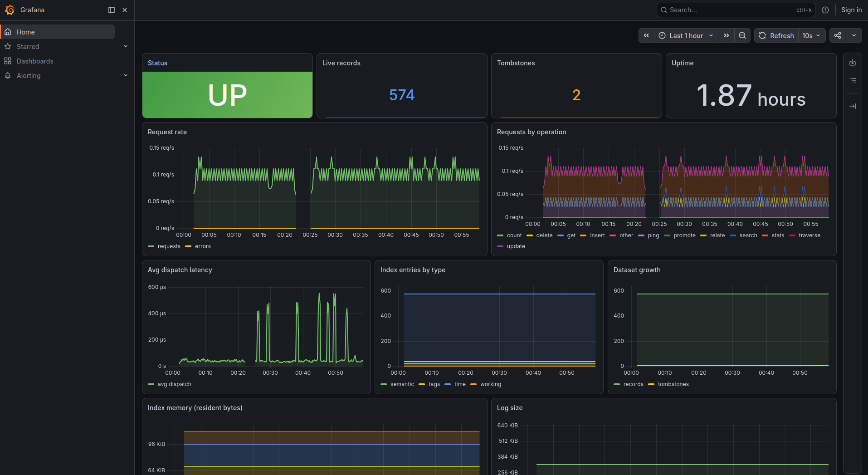Open the help question-mark icon

point(825,10)
